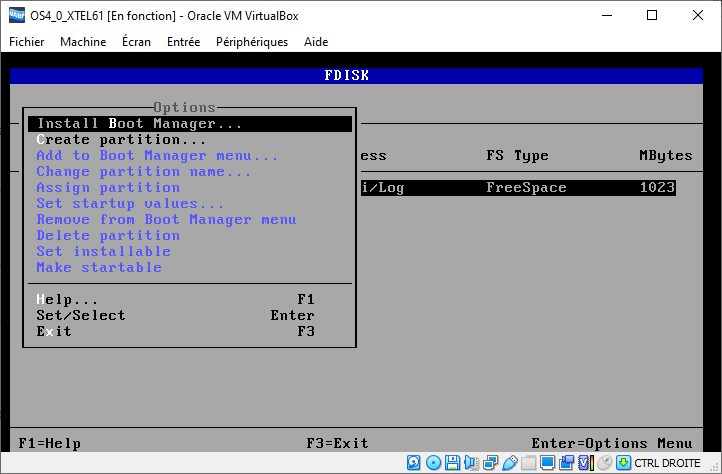Click the floppy disk status icon

[x=453, y=463]
